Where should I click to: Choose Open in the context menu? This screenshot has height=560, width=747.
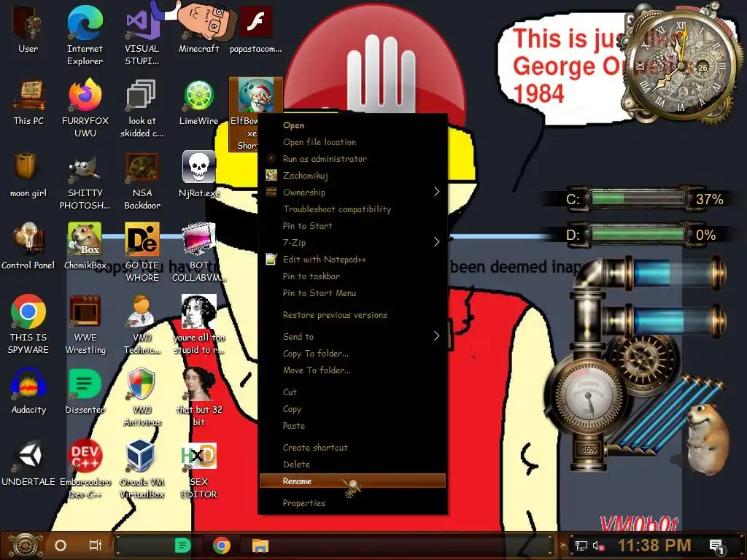[352, 125]
